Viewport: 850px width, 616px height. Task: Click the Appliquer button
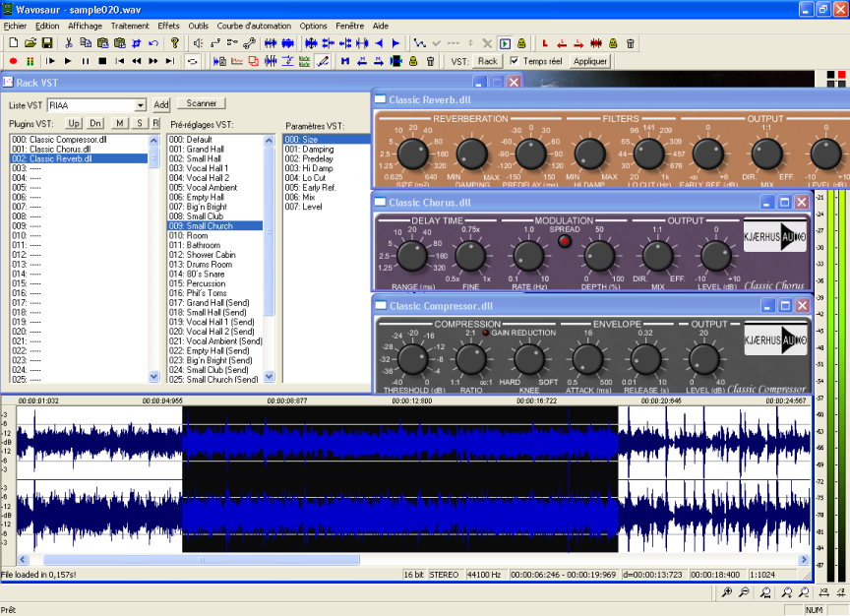click(x=590, y=61)
